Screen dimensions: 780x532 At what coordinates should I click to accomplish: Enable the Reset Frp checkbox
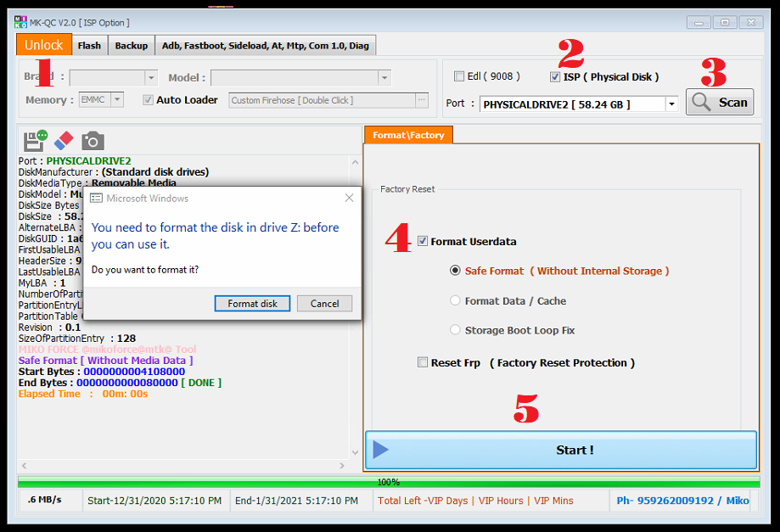[423, 362]
